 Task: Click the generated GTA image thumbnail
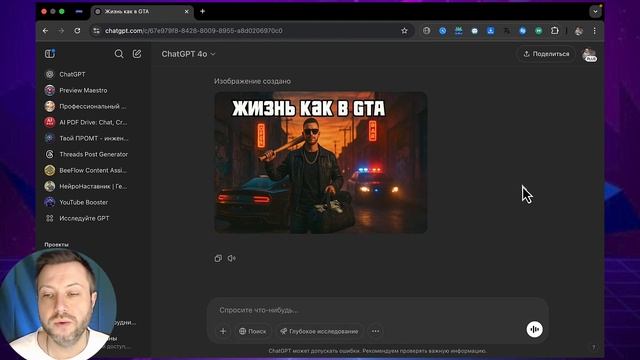[321, 162]
